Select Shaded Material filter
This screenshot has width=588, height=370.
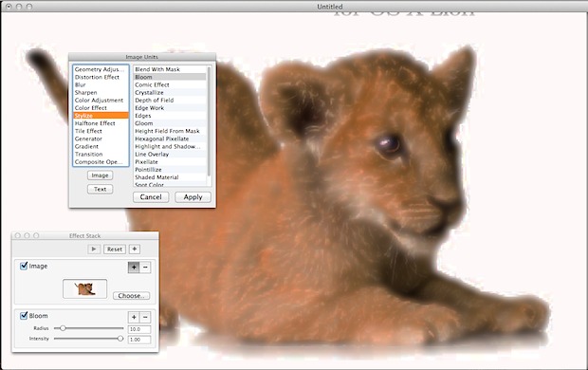tap(170, 177)
